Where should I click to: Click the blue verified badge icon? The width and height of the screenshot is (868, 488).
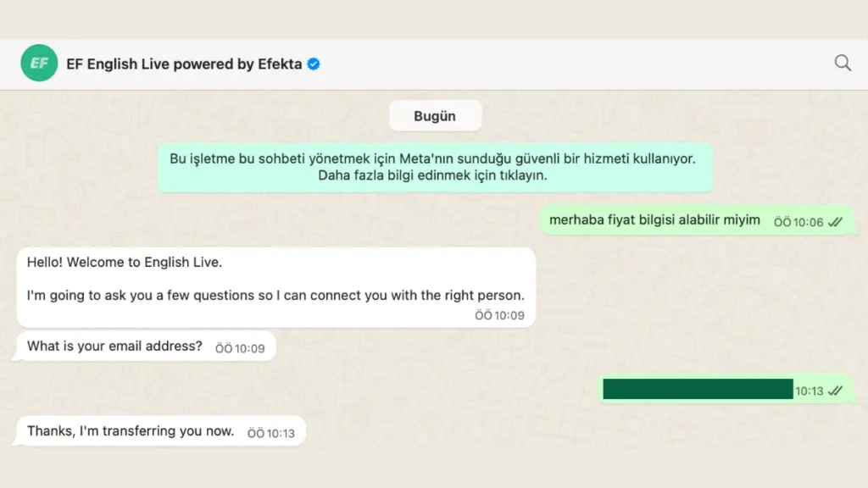(314, 64)
